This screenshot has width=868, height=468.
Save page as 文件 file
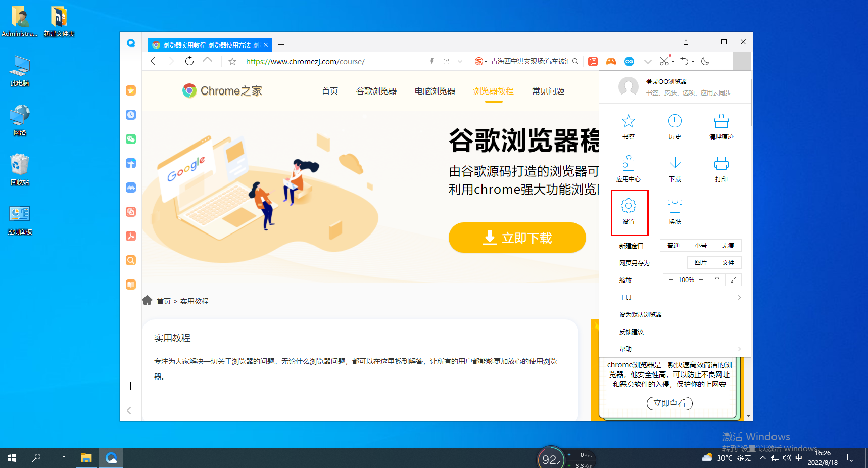[728, 262]
